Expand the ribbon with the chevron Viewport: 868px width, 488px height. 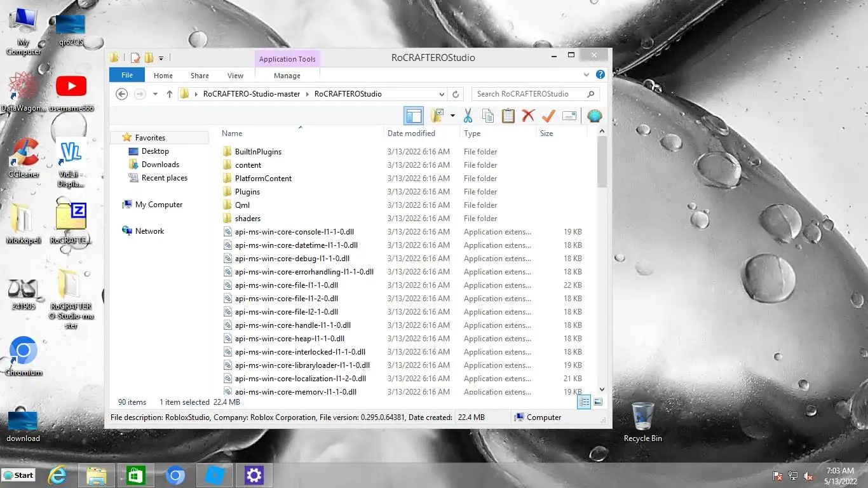[x=587, y=75]
